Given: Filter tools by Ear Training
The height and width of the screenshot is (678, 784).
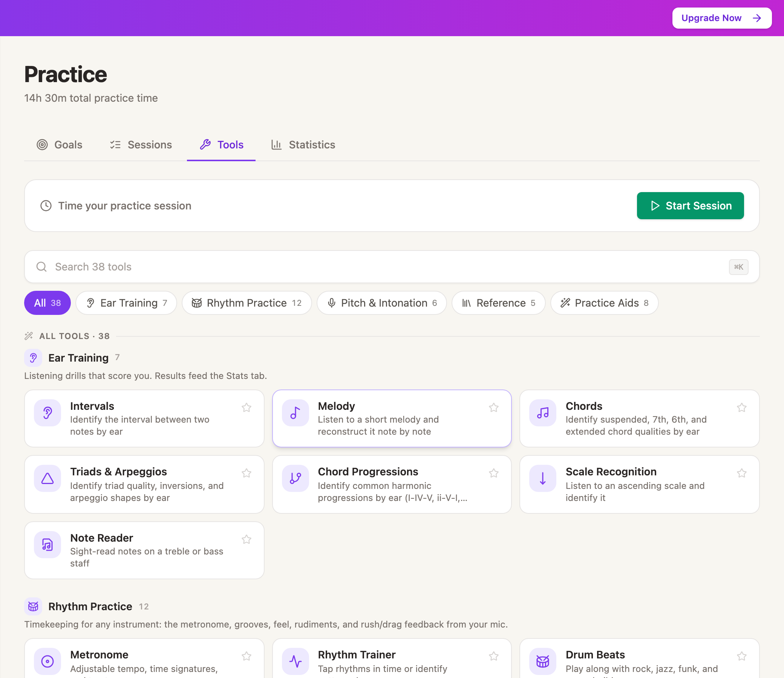Looking at the screenshot, I should (x=126, y=303).
